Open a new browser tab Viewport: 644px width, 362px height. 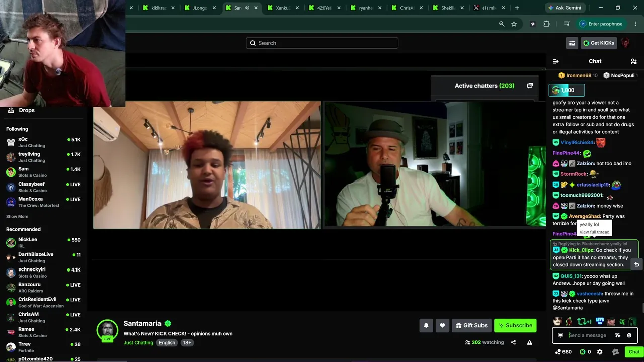click(x=517, y=8)
